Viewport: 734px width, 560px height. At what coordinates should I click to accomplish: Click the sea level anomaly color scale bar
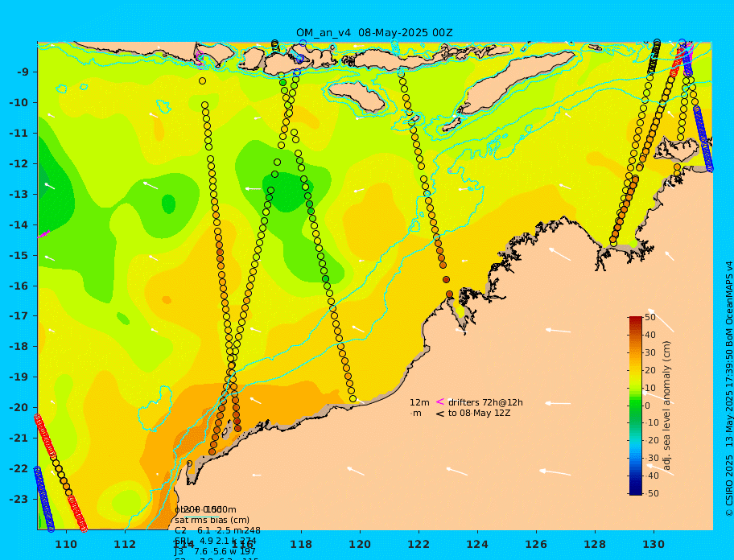coord(636,406)
